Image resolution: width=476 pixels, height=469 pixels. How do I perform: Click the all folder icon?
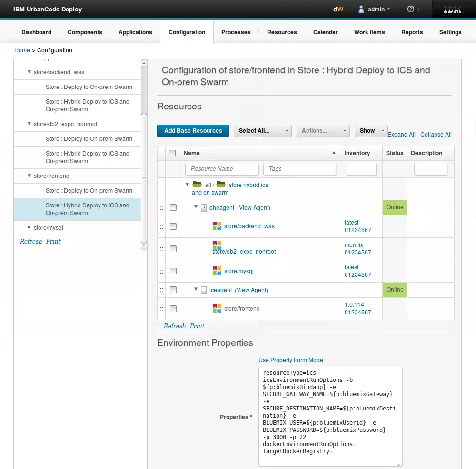pos(197,185)
